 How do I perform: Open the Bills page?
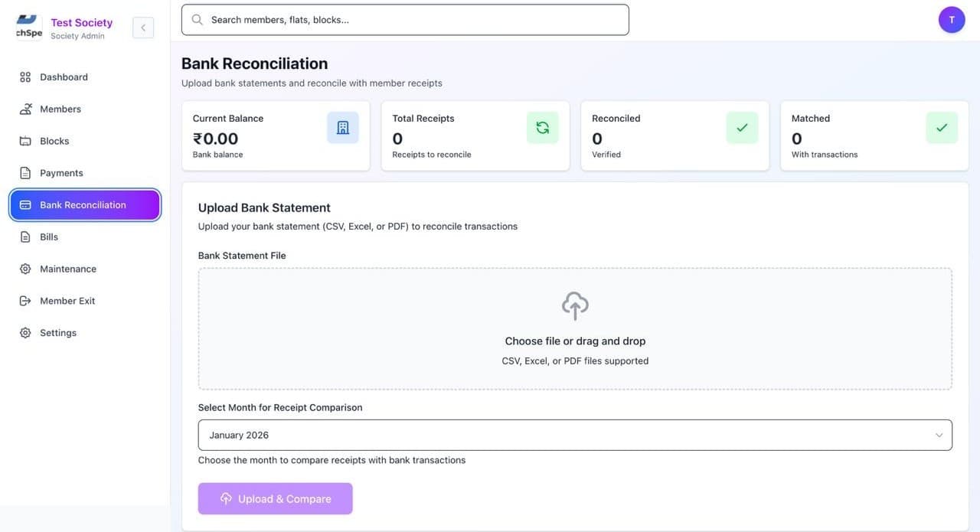85,237
